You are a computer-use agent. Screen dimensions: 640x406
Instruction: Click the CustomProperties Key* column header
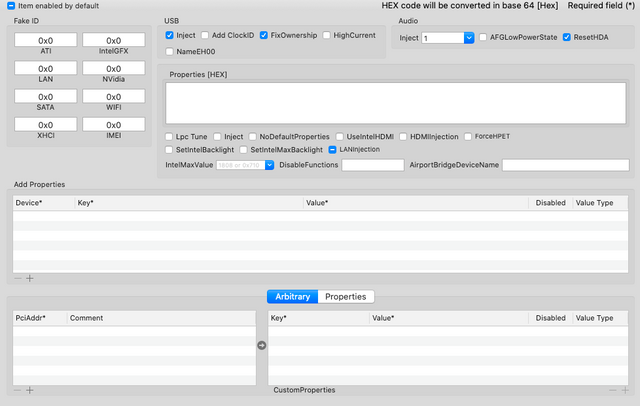pyautogui.click(x=319, y=318)
